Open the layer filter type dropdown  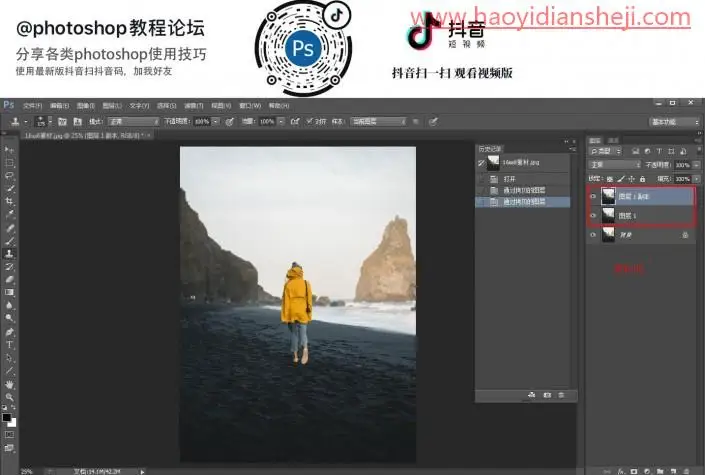tap(605, 151)
